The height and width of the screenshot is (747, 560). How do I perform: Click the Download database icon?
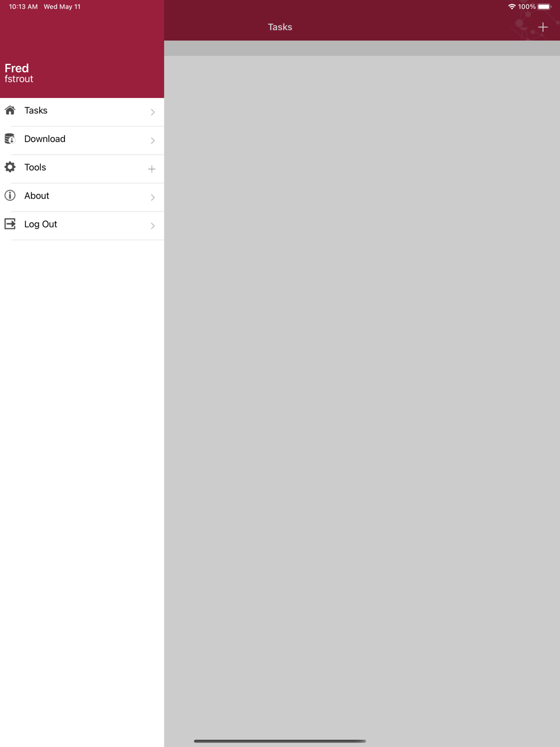click(10, 139)
